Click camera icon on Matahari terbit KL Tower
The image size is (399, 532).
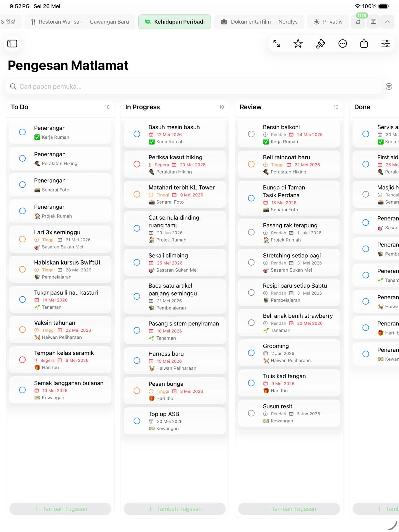click(151, 202)
